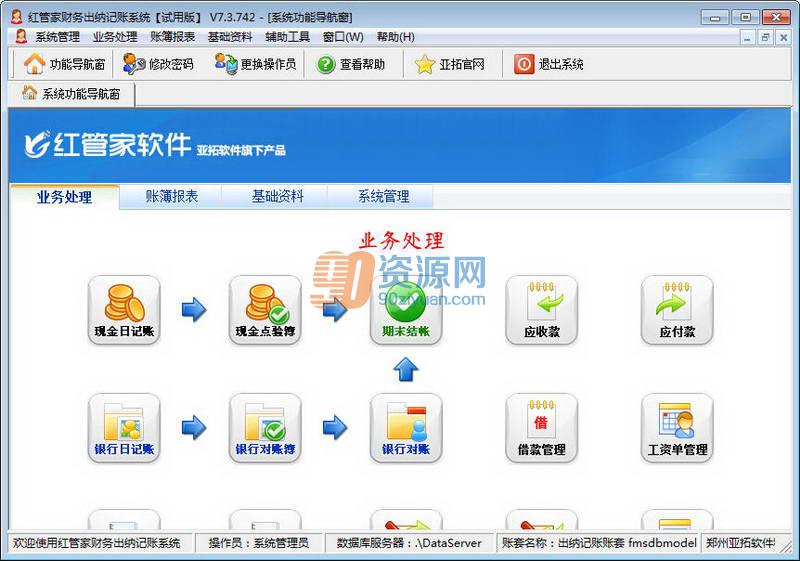
Task: Open the 系统管理 menu in menu bar
Action: [57, 37]
